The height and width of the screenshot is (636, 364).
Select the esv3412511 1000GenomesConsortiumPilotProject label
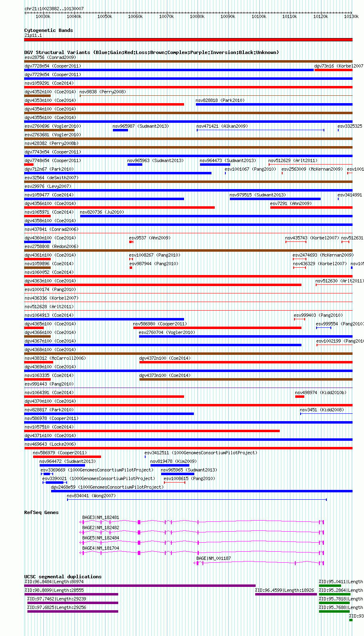201,453
